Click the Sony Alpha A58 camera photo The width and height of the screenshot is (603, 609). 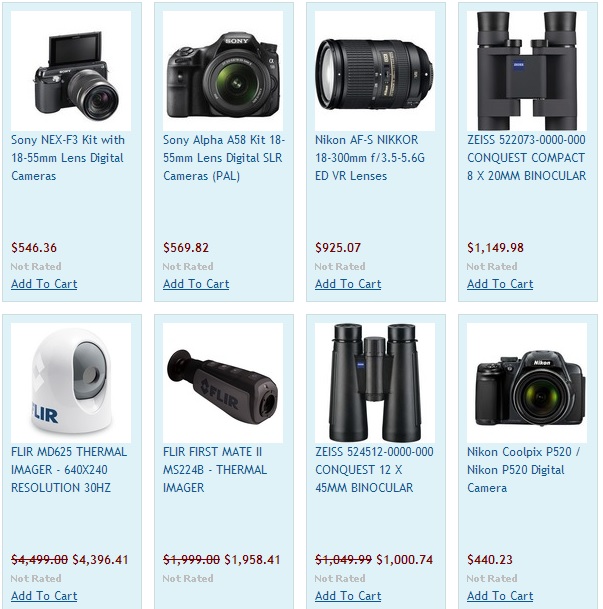223,71
